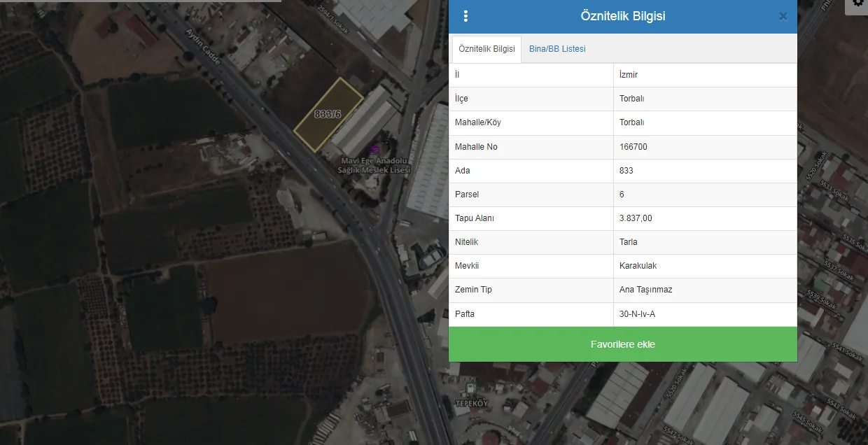Click the Nitelik value Tarla
Viewport: 868px width, 445px height.
628,242
